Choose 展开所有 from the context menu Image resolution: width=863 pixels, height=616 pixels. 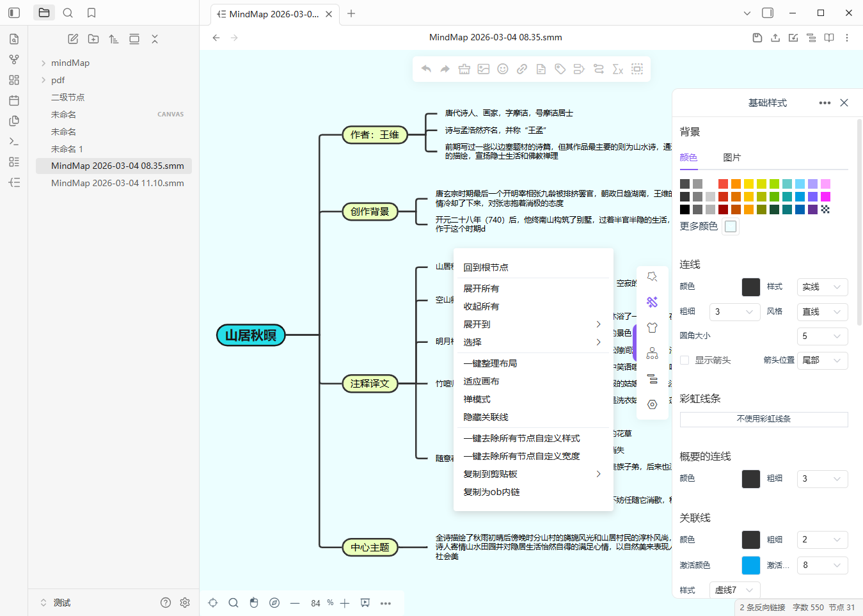tap(534, 288)
